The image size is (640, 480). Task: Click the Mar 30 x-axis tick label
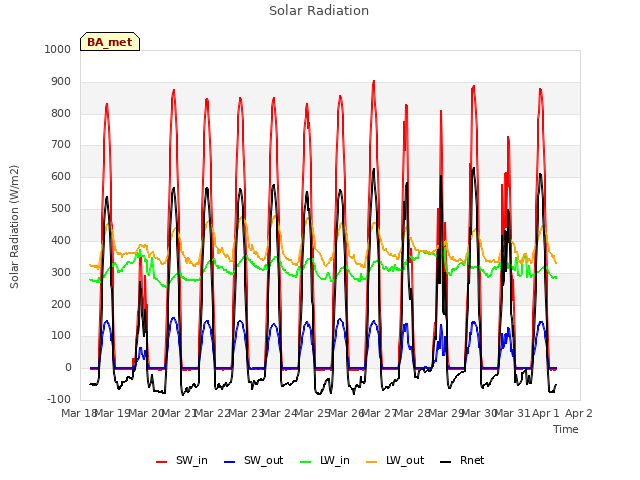pyautogui.click(x=479, y=413)
